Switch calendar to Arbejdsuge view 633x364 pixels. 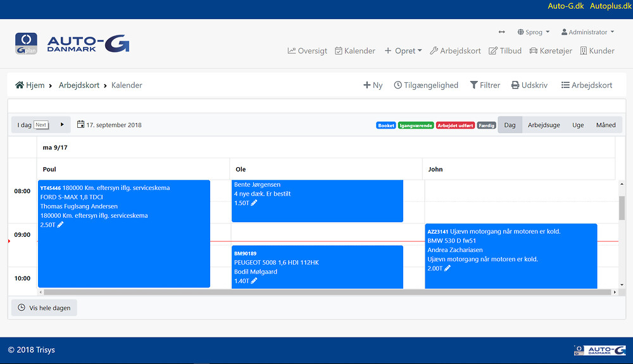(x=544, y=125)
